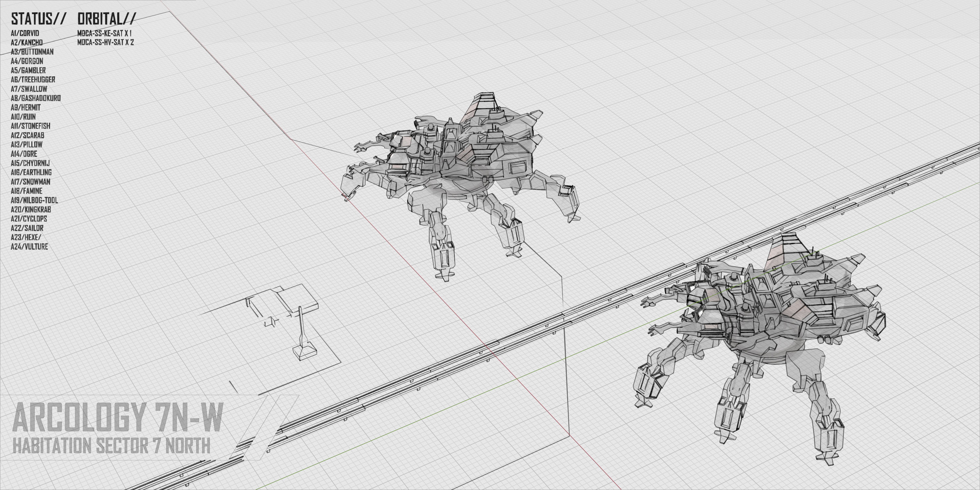The image size is (980, 490).
Task: Select A3/BUTTONMAN in the status list
Action: tap(32, 52)
